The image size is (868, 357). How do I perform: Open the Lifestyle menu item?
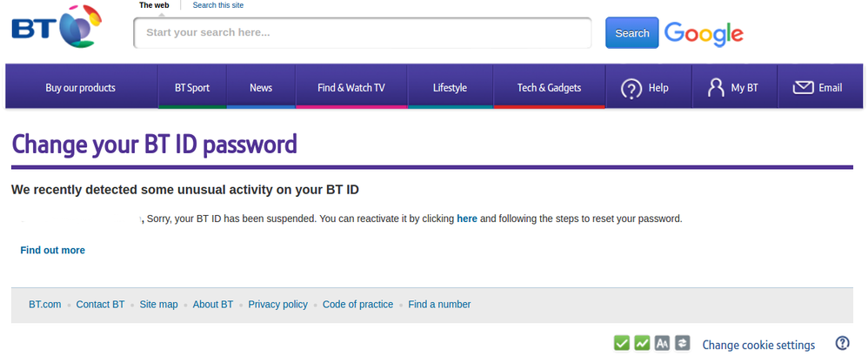450,88
